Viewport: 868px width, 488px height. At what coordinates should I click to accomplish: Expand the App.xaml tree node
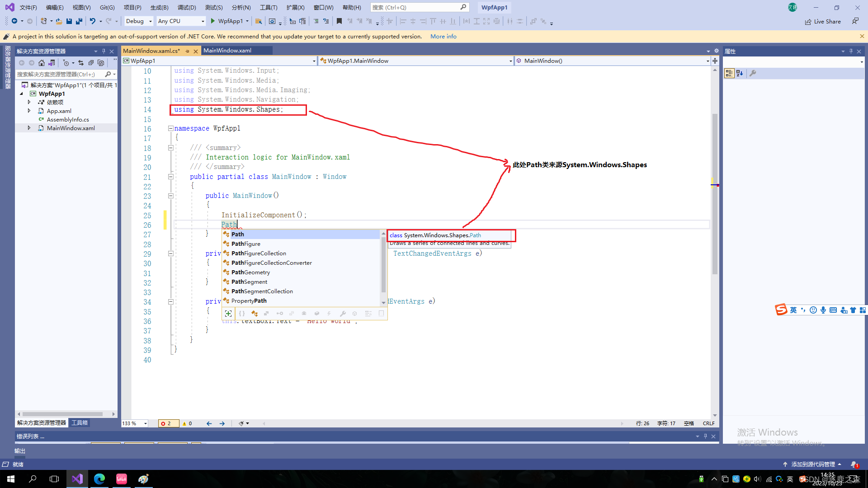tap(29, 111)
